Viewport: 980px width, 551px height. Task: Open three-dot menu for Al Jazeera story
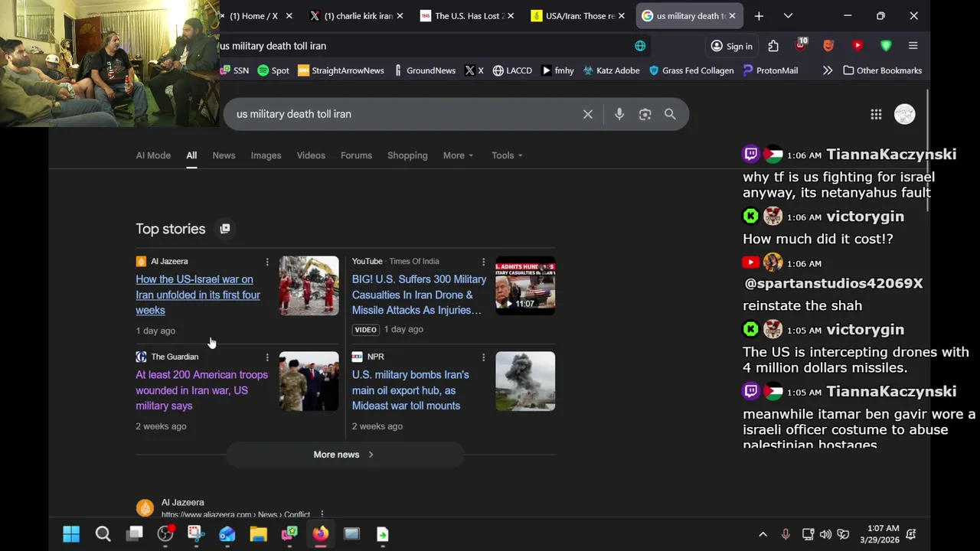[x=267, y=262]
